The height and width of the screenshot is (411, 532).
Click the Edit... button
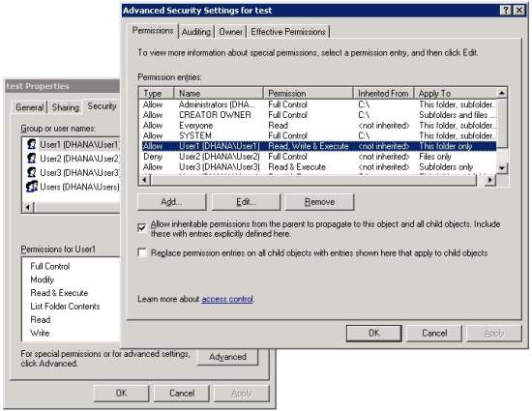pyautogui.click(x=246, y=202)
